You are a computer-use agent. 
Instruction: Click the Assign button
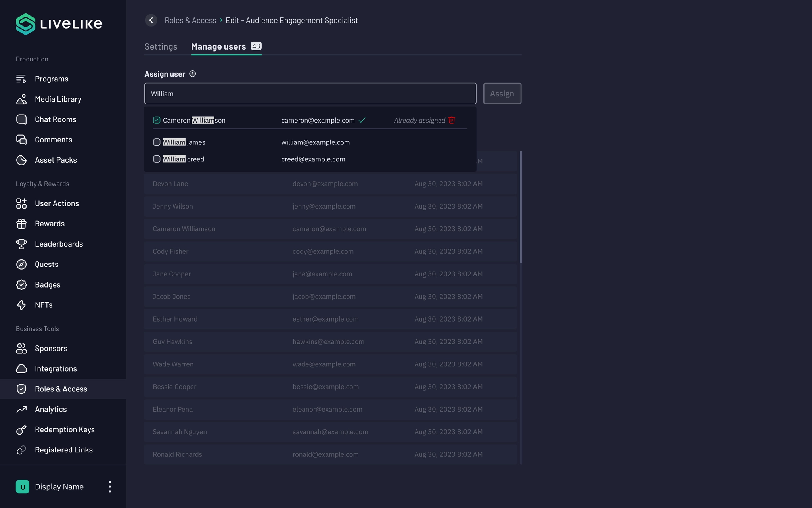pyautogui.click(x=502, y=94)
